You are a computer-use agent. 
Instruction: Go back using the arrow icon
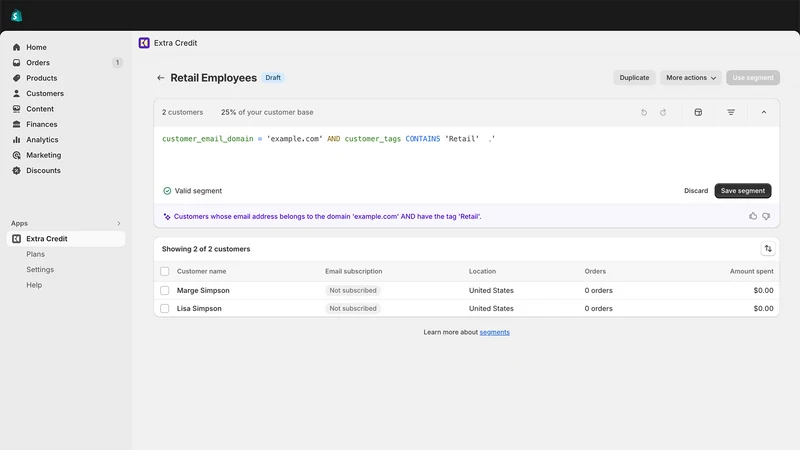pyautogui.click(x=161, y=78)
